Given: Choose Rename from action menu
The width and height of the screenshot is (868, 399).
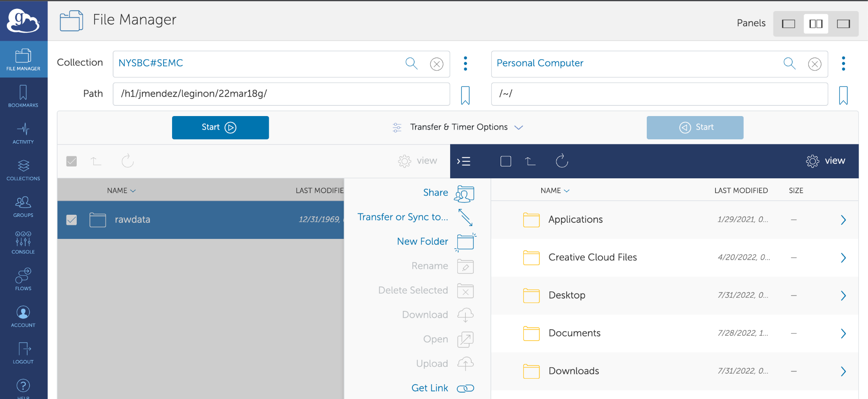Looking at the screenshot, I should (x=442, y=266).
